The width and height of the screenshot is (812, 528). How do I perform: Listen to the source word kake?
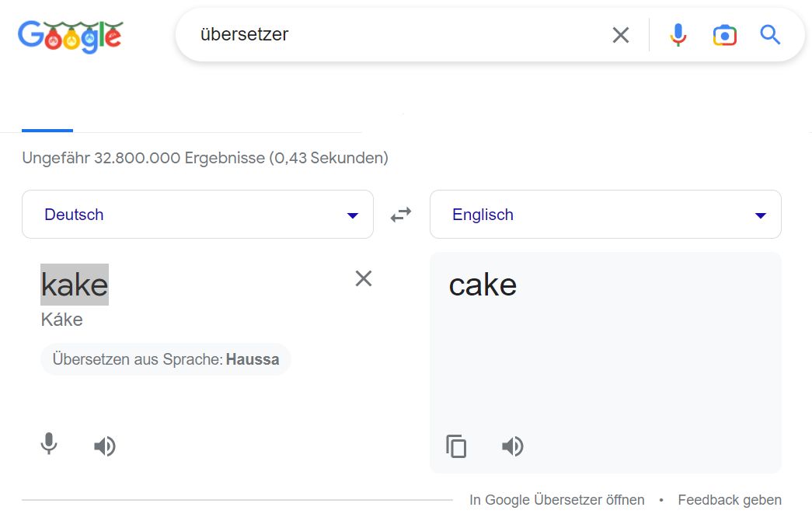[105, 446]
